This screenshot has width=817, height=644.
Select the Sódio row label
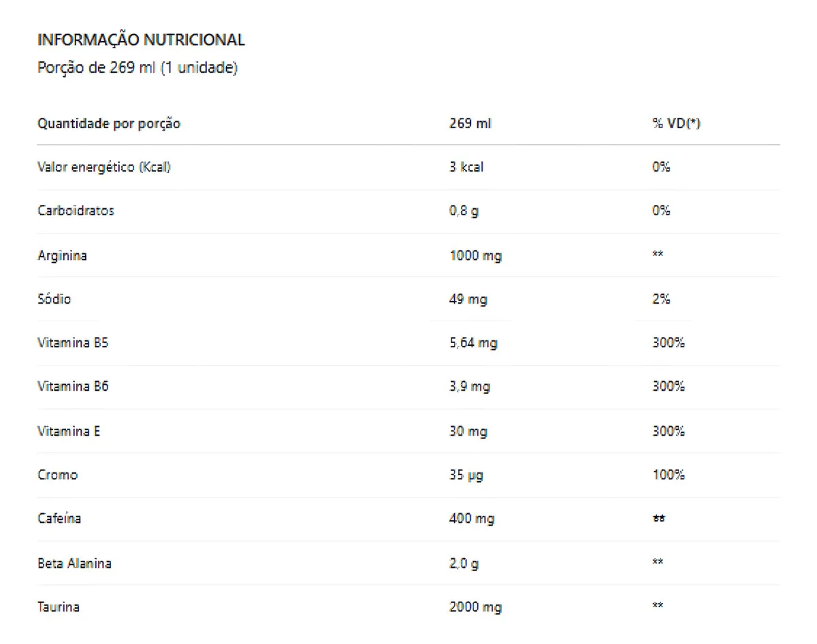54,299
